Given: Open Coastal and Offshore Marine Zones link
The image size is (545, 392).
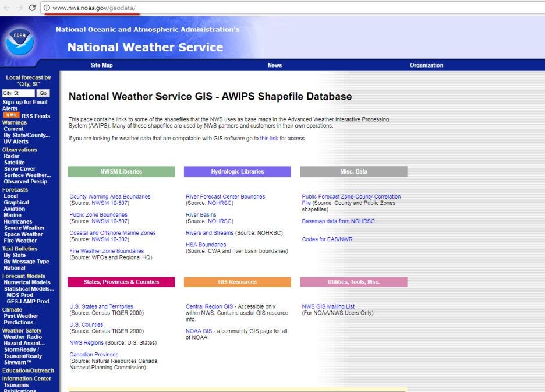Looking at the screenshot, I should (112, 233).
